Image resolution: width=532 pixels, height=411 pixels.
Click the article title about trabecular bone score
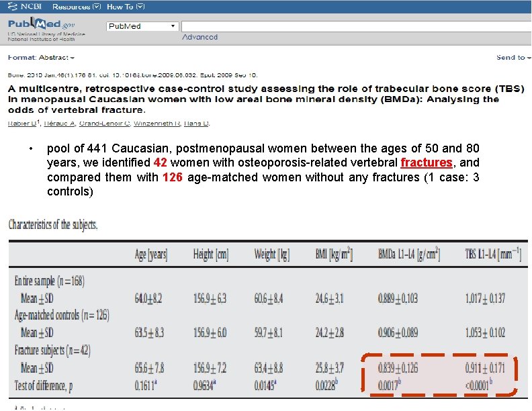tap(266, 99)
